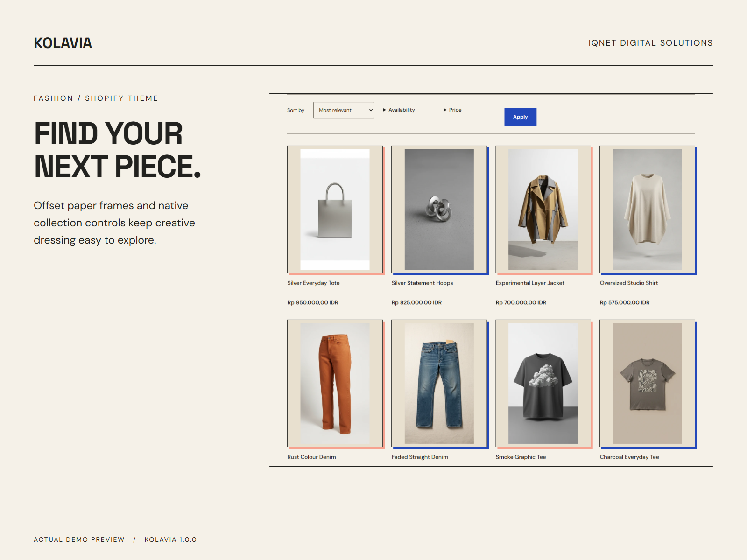The image size is (747, 560).
Task: Click the price 'Rp 950.000,00 IDR'
Action: [x=313, y=302]
